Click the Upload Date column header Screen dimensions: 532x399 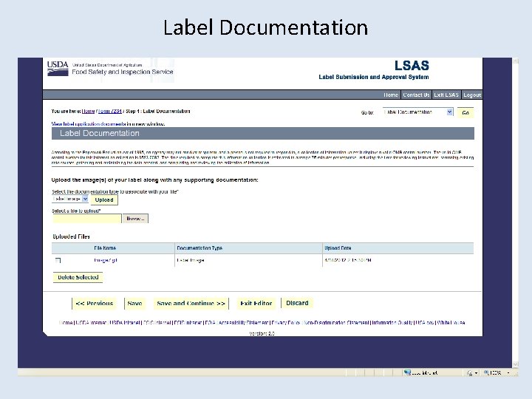click(x=338, y=248)
